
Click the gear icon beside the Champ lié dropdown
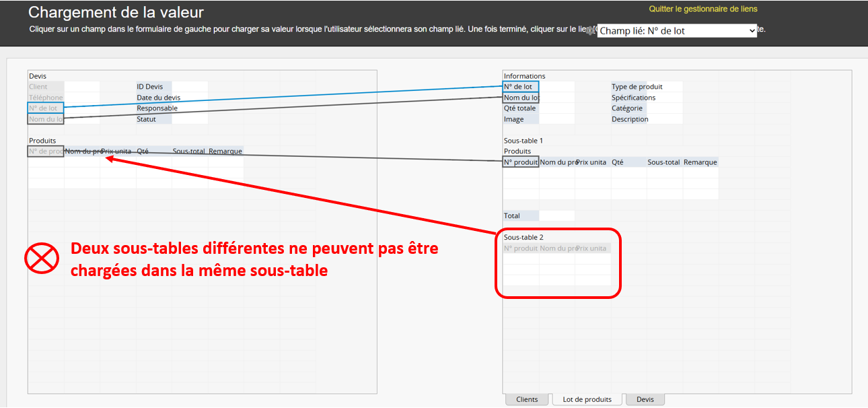(x=591, y=31)
